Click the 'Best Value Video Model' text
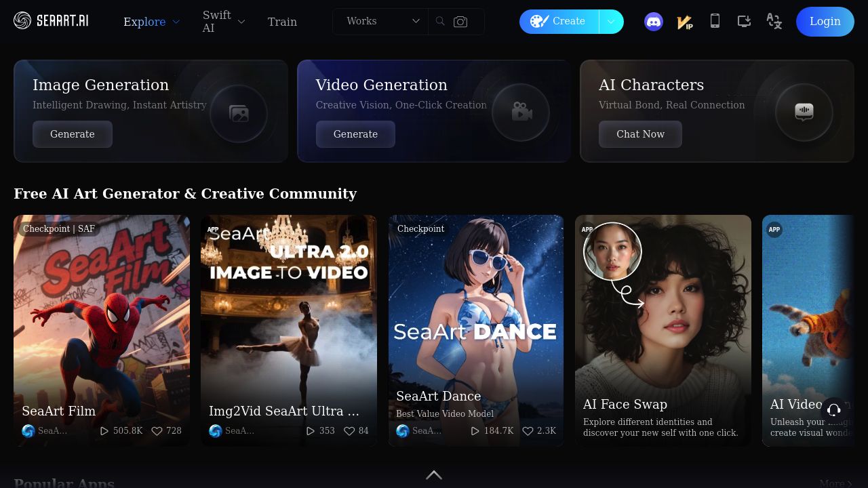The width and height of the screenshot is (868, 488). 445,413
